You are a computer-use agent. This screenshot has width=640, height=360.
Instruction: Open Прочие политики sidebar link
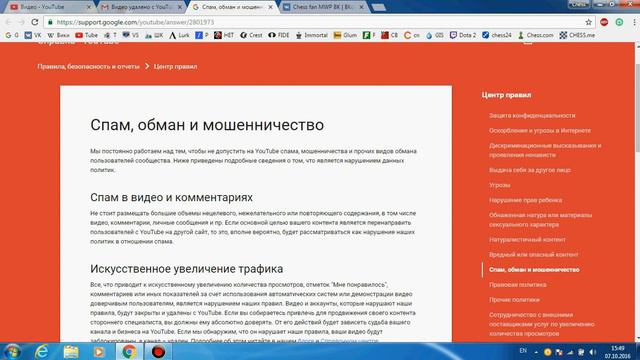[x=514, y=300]
